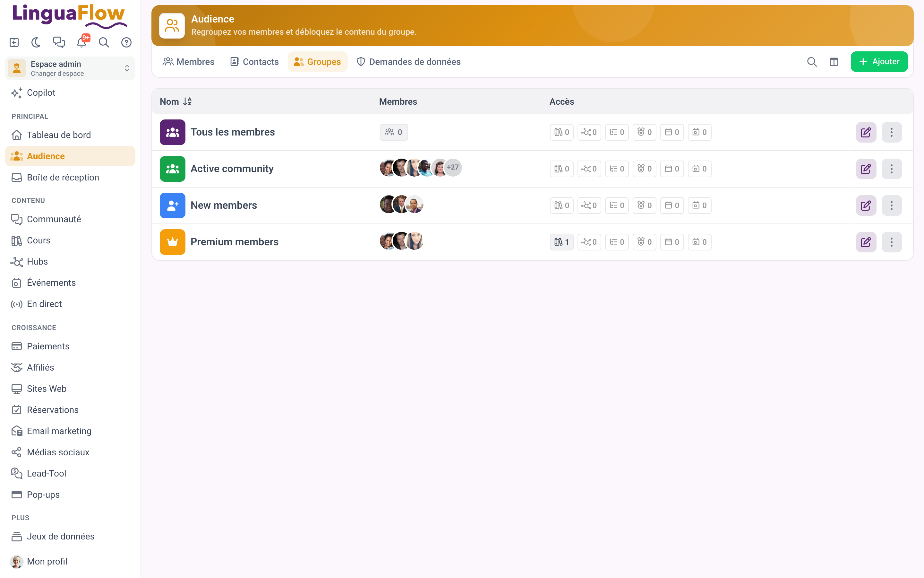Screen dimensions: 924x578
Task: Open the New members group
Action: coord(224,206)
